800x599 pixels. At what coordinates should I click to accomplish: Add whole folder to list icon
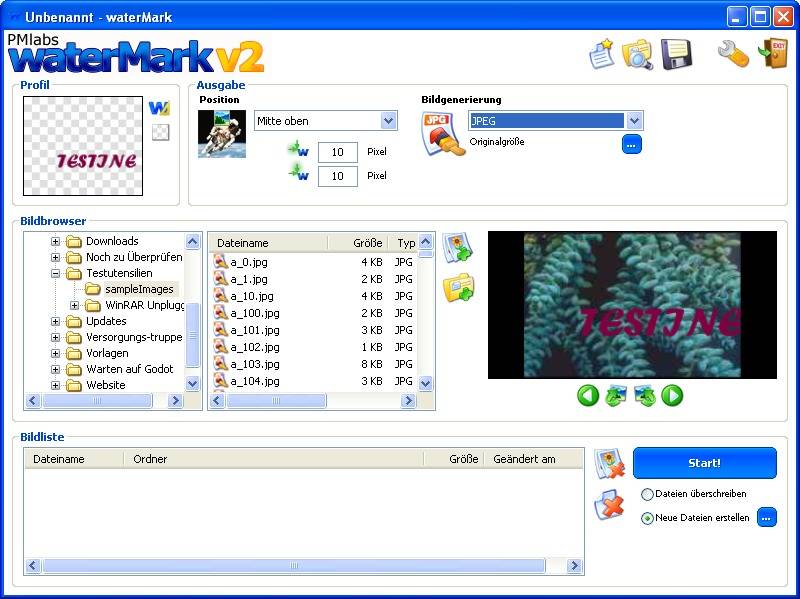[458, 287]
